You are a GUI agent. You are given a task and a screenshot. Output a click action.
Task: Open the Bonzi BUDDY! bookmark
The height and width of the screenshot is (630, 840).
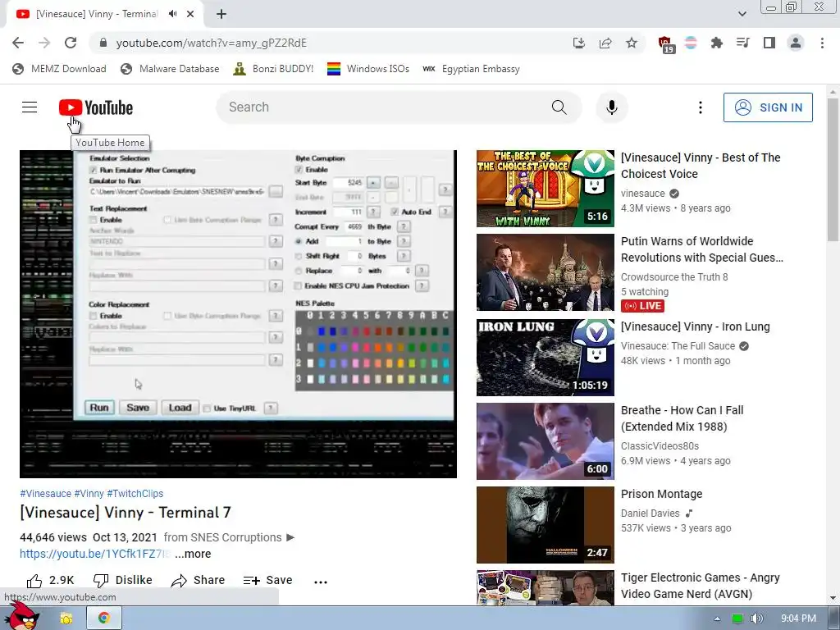tap(273, 69)
